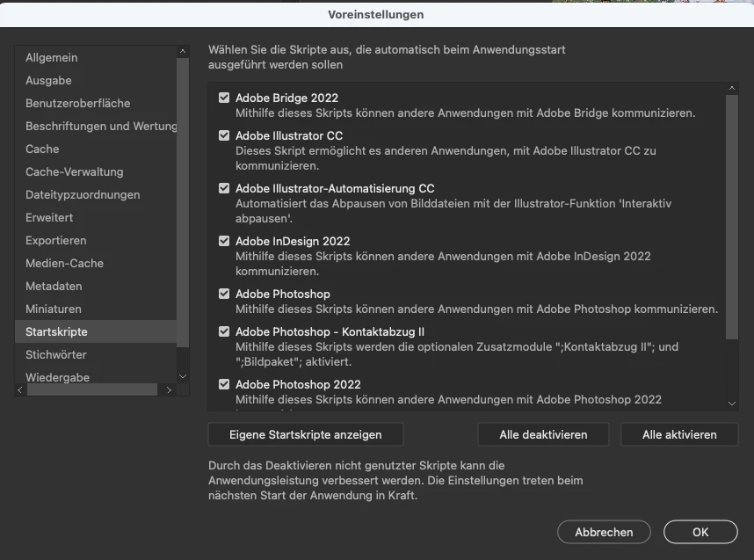Uncheck the Adobe Bridge 2022 script checkbox
The image size is (754, 560).
224,98
